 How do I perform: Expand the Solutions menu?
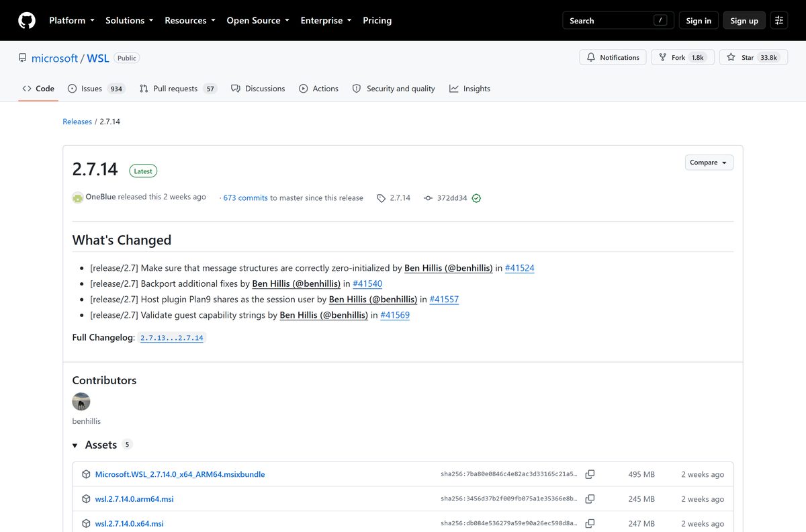pos(130,20)
